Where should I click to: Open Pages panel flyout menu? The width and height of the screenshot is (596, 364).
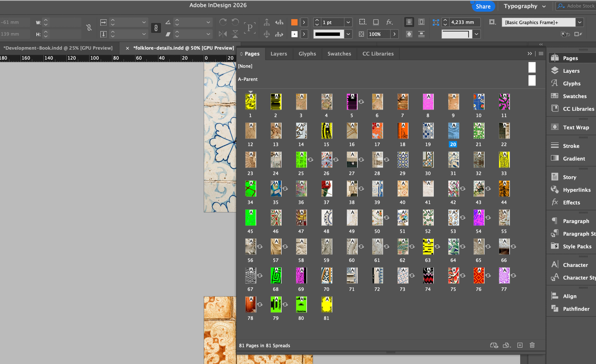click(x=541, y=54)
